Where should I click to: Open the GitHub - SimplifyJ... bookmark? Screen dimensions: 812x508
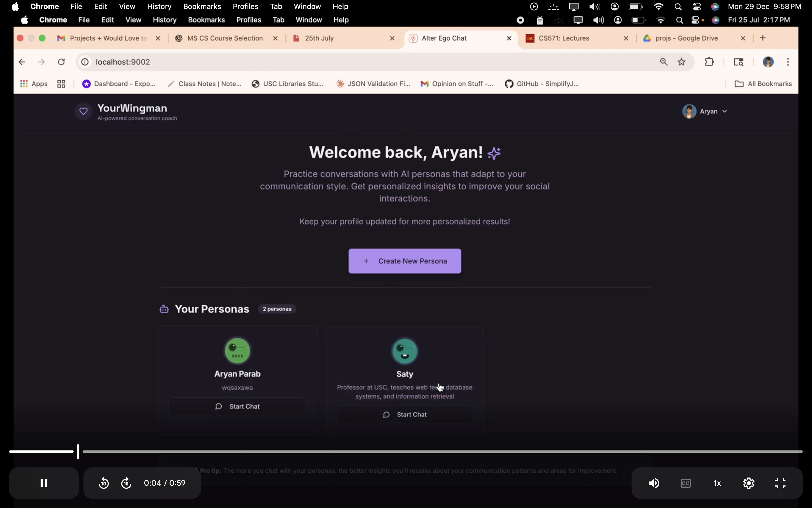(542, 84)
